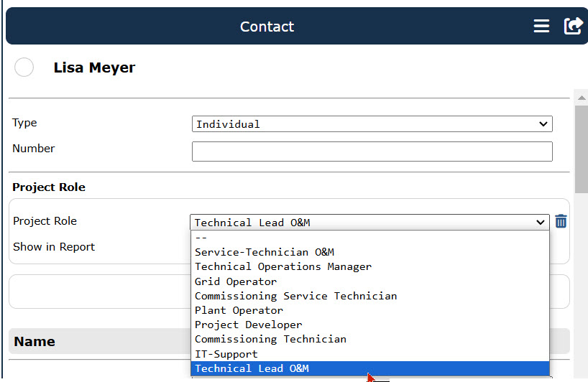
Task: Click the scrollbar up arrow
Action: [x=582, y=98]
